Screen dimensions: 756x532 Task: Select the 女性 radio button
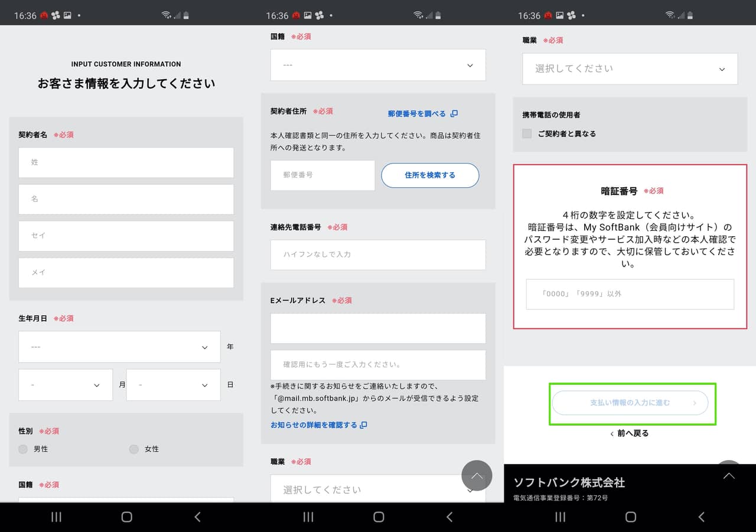(134, 449)
